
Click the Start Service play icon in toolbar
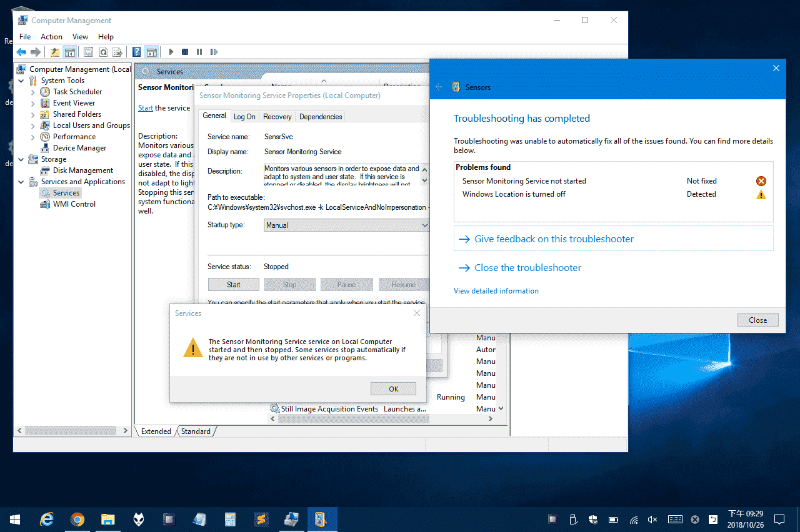click(171, 52)
